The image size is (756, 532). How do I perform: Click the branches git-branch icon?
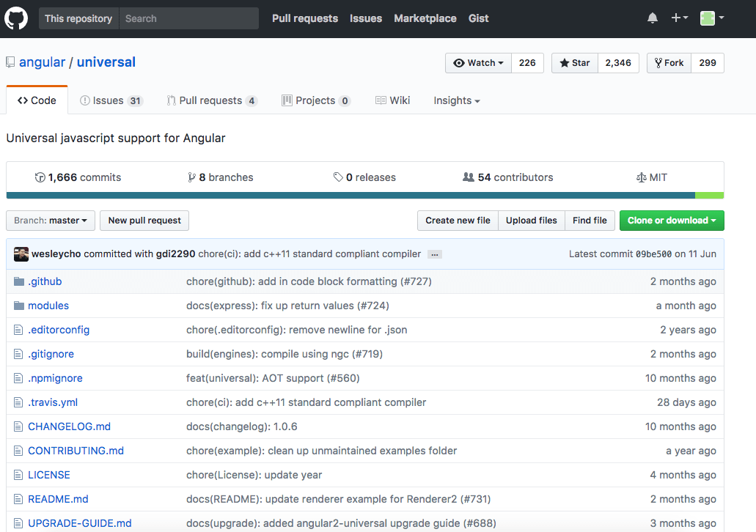[x=191, y=177]
